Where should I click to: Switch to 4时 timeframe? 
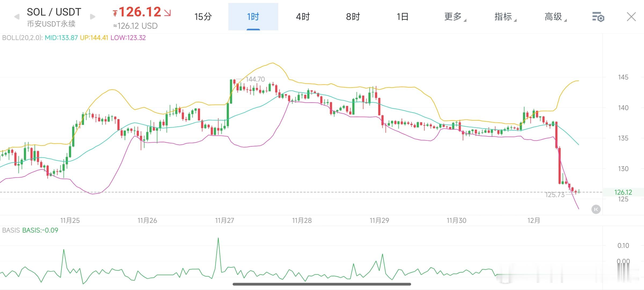303,17
